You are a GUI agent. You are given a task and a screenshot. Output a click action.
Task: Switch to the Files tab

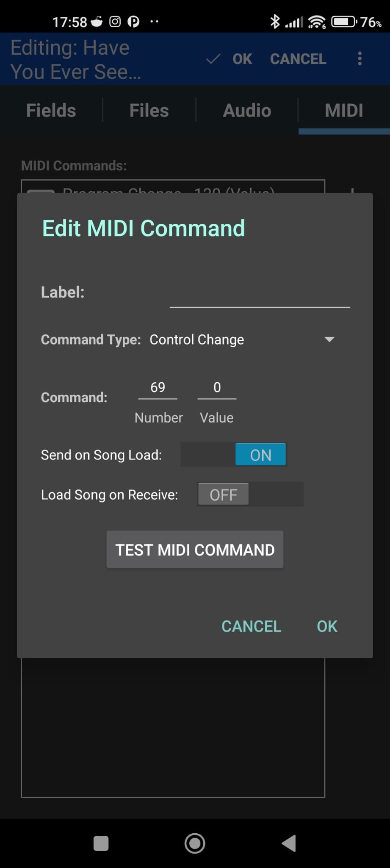click(149, 111)
